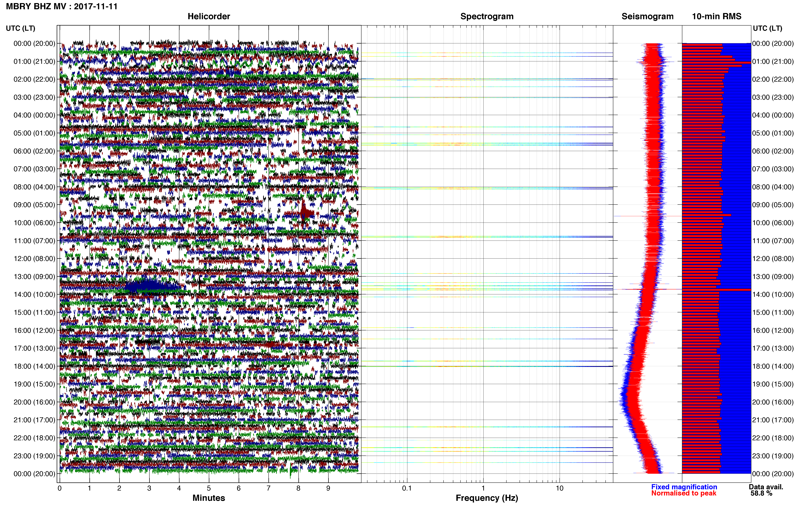Click the '1' tick on the Frequency axis
This screenshot has height=508, width=812.
(483, 488)
